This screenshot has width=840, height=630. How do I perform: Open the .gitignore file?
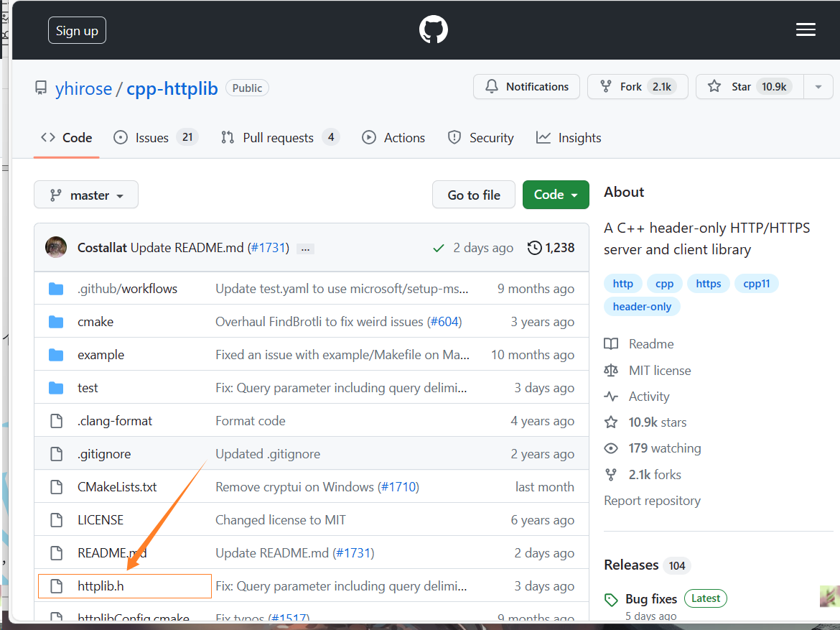click(104, 454)
